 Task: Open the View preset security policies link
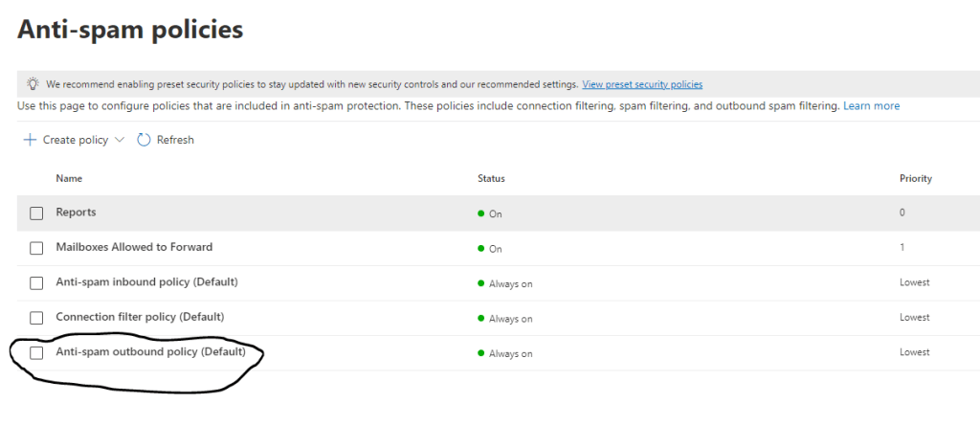(642, 84)
